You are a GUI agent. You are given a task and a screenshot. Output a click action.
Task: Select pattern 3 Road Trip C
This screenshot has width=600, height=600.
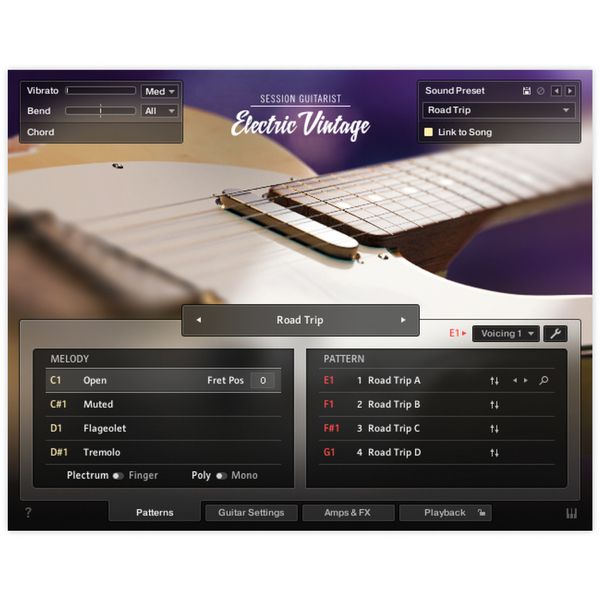[436, 429]
